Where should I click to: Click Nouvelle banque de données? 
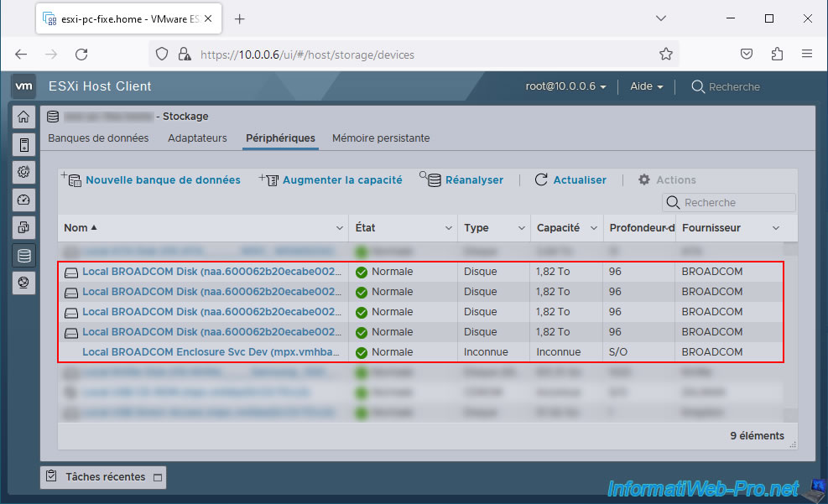(163, 180)
